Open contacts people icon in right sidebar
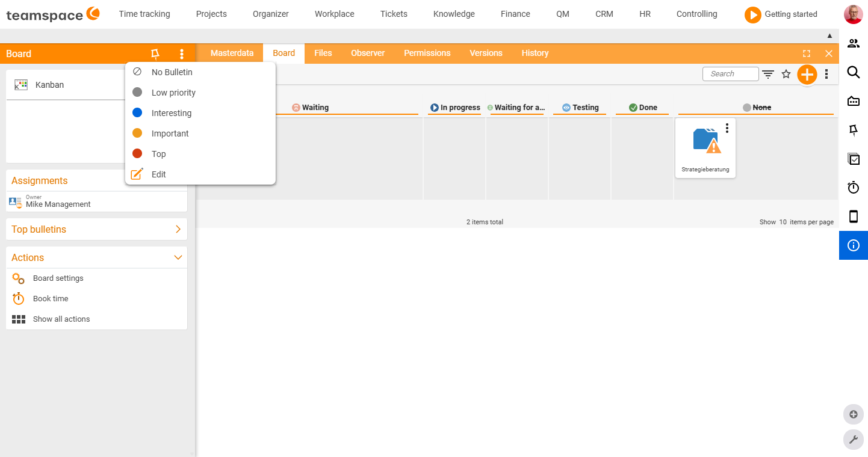 click(854, 43)
